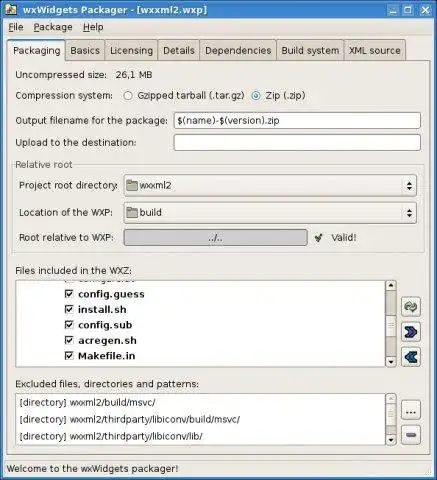Switch to the Licensing tab
This screenshot has height=480, width=437.
(131, 51)
